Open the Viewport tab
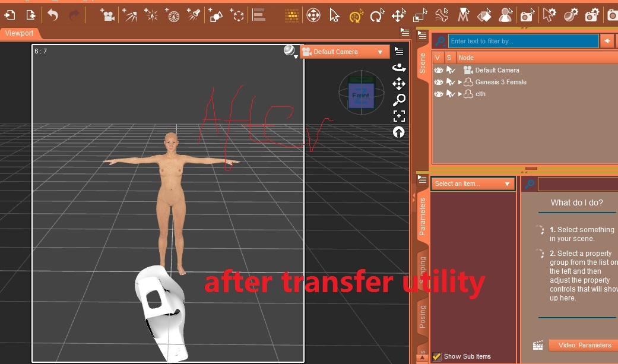The height and width of the screenshot is (364, 618). click(x=20, y=33)
